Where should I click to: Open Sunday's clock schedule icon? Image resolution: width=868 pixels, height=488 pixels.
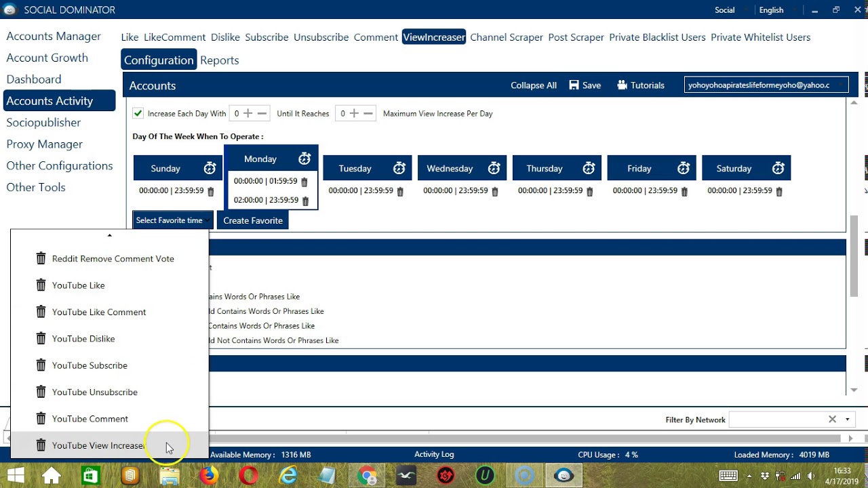(x=210, y=168)
